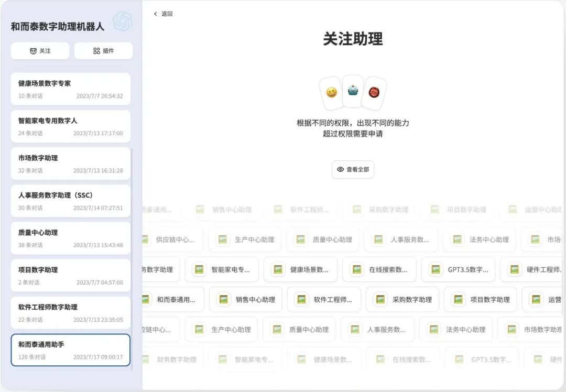
Task: Select the 智能家电专用数字人 conversation
Action: (x=70, y=126)
